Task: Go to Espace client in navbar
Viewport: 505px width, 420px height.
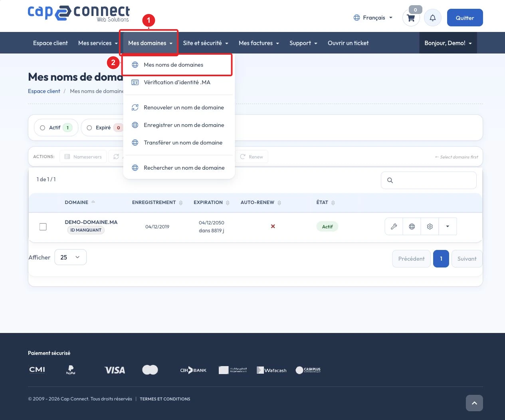Action: [50, 43]
